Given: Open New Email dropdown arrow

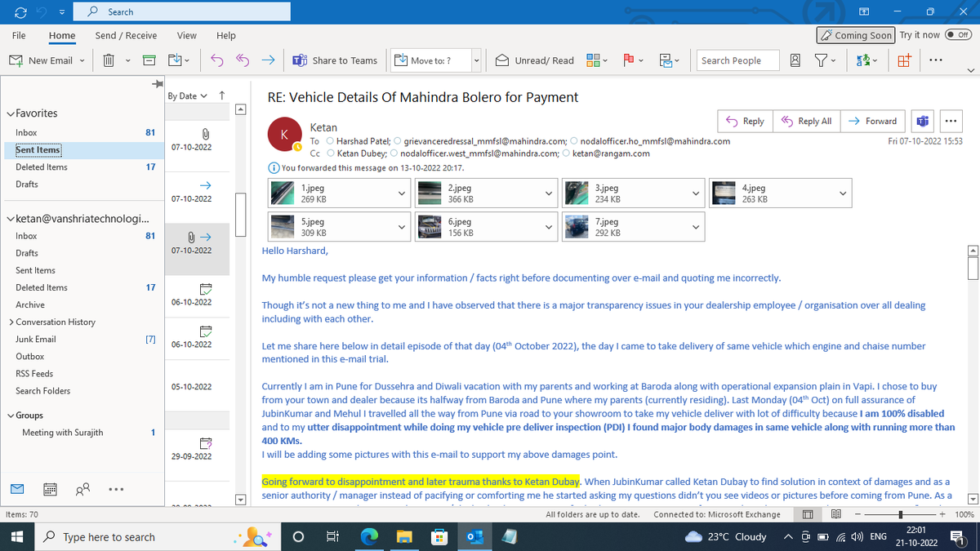Looking at the screenshot, I should (x=82, y=60).
